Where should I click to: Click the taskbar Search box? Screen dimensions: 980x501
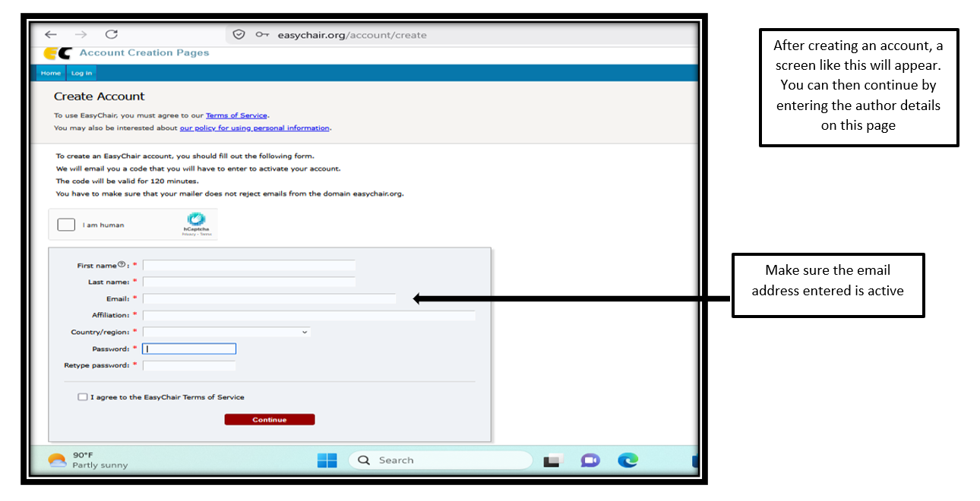pyautogui.click(x=441, y=460)
